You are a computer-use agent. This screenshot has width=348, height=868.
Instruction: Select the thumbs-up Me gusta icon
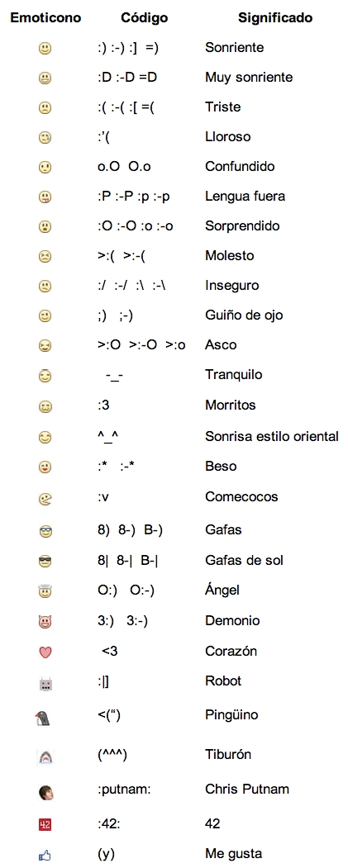pyautogui.click(x=45, y=856)
